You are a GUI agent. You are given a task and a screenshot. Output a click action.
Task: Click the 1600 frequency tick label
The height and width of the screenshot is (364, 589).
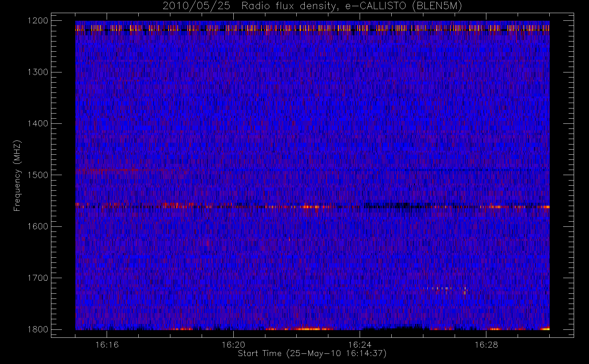tap(38, 226)
